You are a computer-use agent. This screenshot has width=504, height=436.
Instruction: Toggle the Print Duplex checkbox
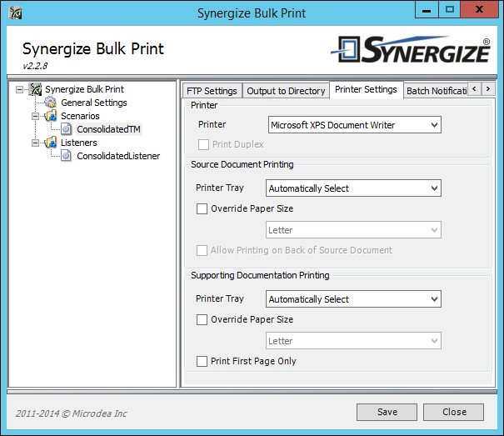(203, 144)
